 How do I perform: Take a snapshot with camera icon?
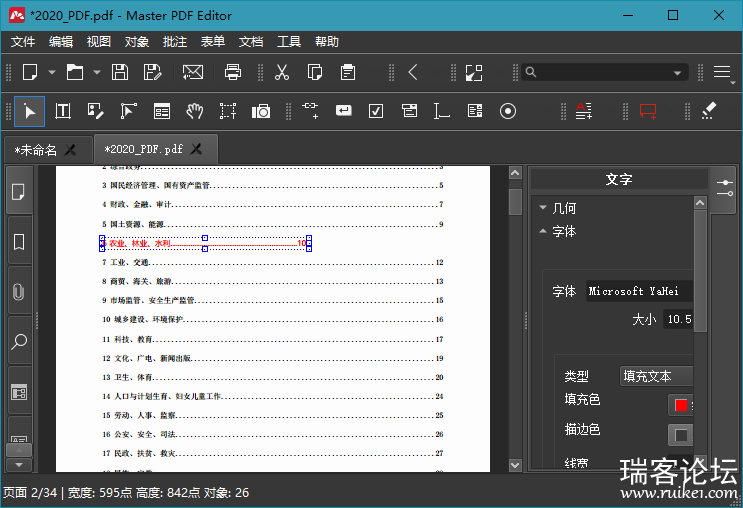(261, 111)
